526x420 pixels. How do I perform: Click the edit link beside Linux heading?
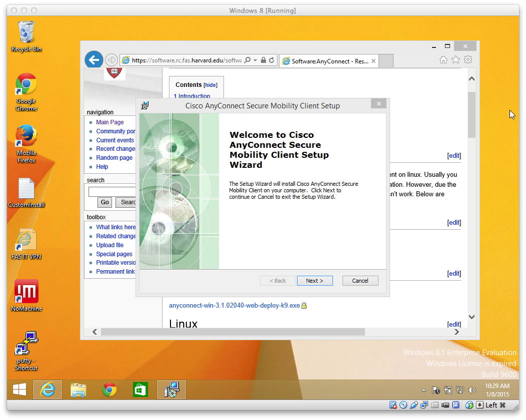tap(454, 324)
